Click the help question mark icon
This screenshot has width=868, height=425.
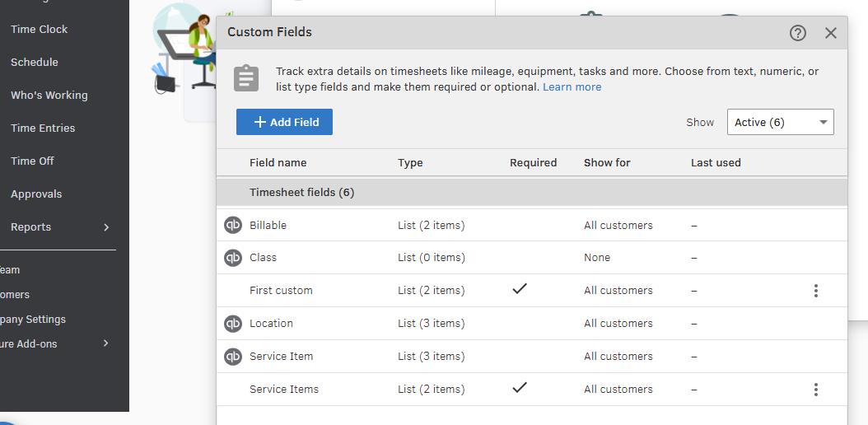pyautogui.click(x=797, y=33)
